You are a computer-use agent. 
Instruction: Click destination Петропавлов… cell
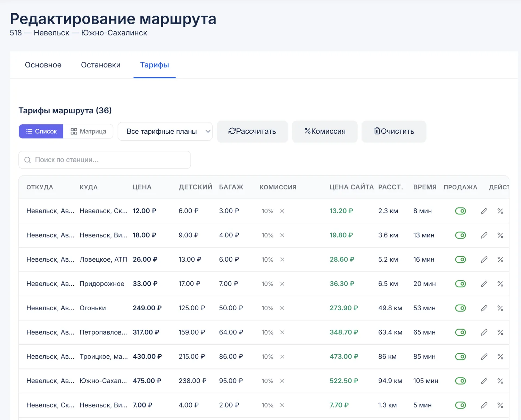[104, 332]
